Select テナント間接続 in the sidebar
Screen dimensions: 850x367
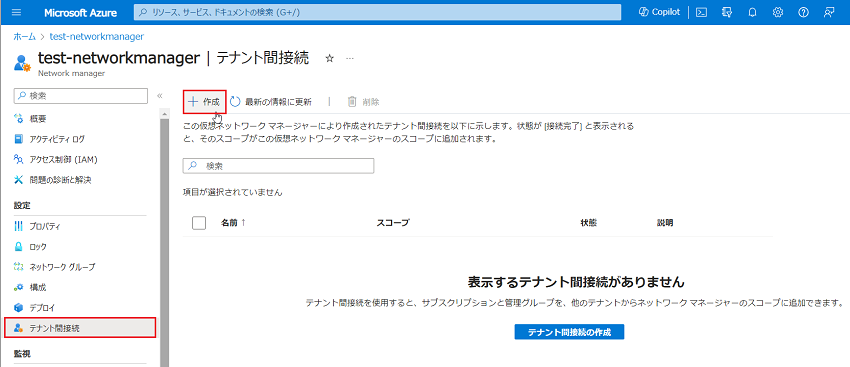(80, 328)
